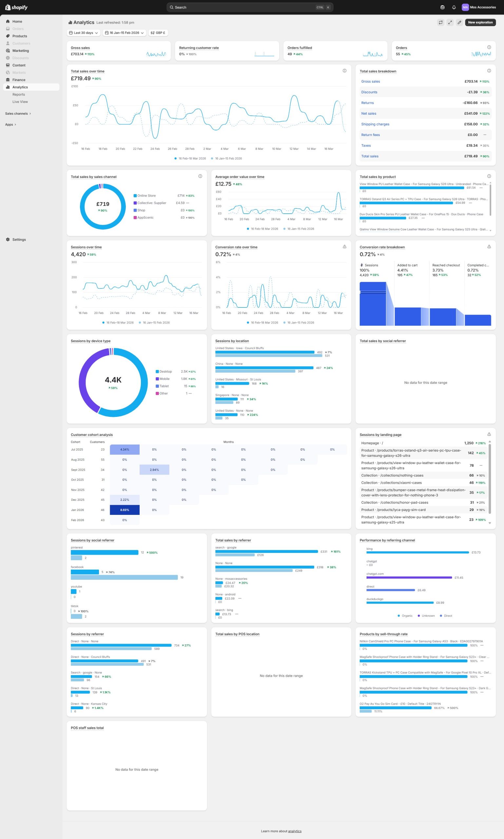Open fullscreen view with the expand icon
The height and width of the screenshot is (839, 504).
[450, 22]
